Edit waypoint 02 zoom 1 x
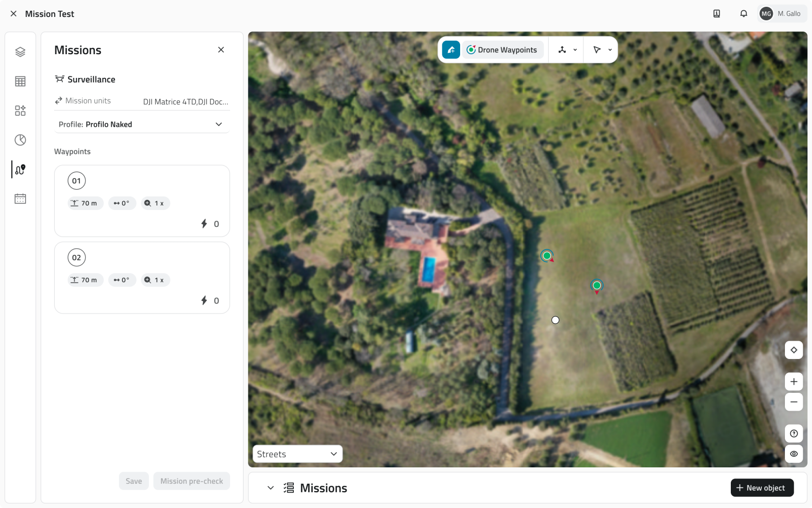The width and height of the screenshot is (812, 508). [x=155, y=280]
